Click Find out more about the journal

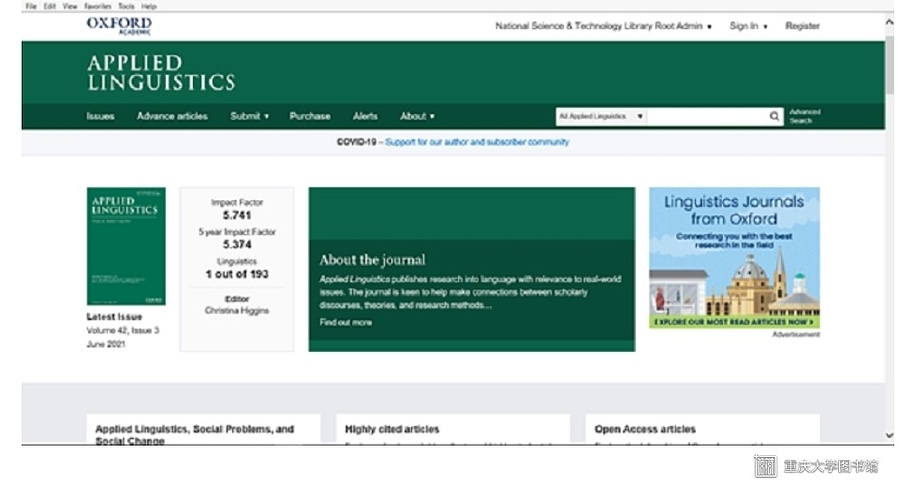346,322
